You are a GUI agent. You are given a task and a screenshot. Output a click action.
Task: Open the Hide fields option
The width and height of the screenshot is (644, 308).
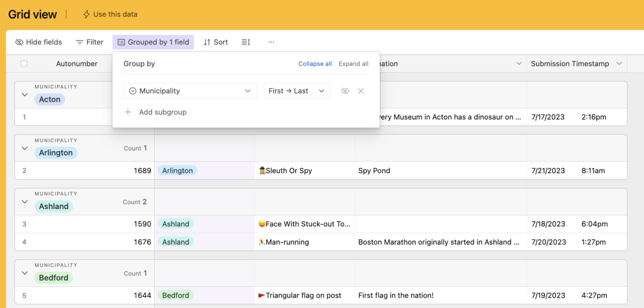pos(38,42)
